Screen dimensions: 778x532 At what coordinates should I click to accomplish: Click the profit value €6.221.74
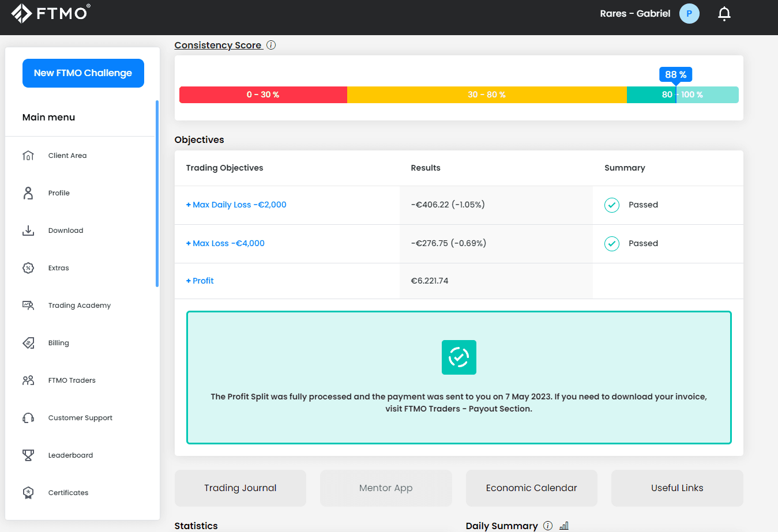pos(430,281)
